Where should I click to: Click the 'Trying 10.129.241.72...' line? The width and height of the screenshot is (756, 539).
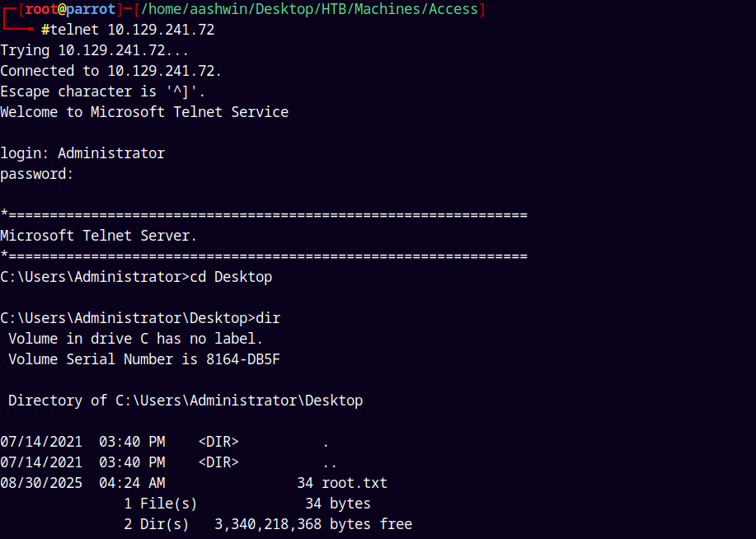tap(95, 50)
